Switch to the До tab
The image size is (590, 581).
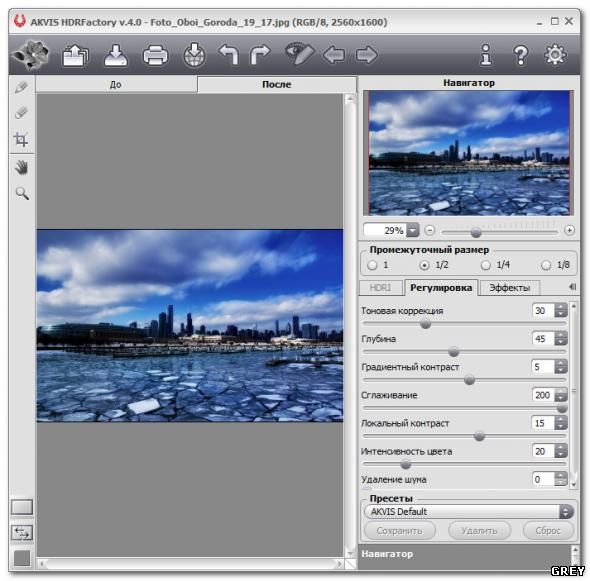116,84
